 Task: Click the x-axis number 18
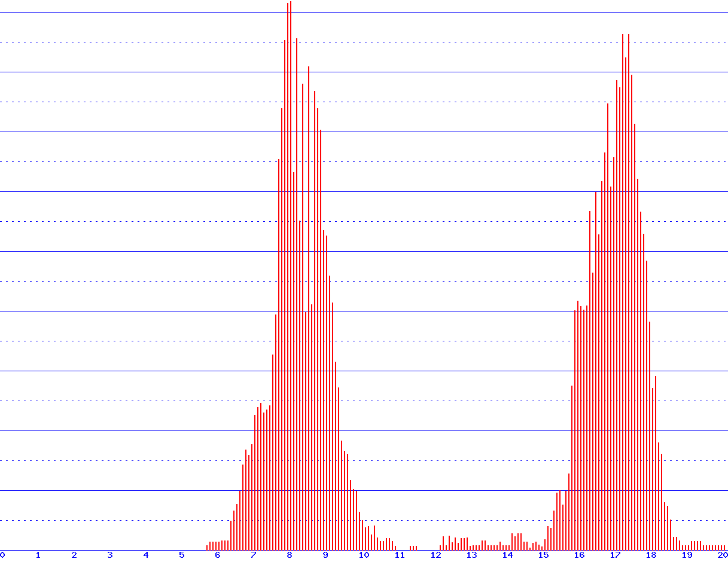pos(651,555)
